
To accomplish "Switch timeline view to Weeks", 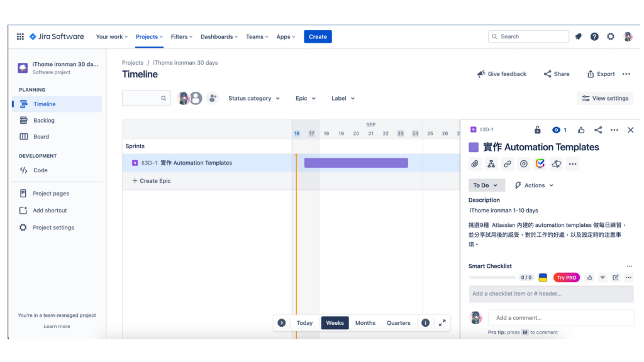I will coord(335,322).
